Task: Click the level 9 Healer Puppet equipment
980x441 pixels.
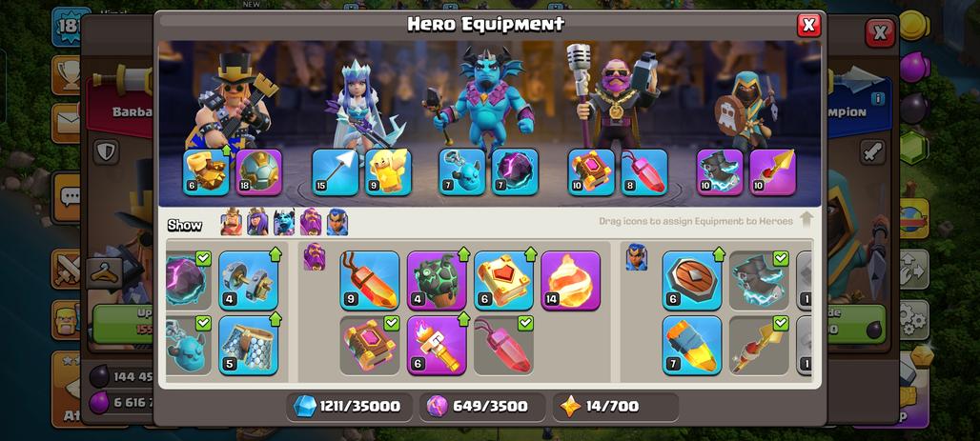Action: click(388, 172)
